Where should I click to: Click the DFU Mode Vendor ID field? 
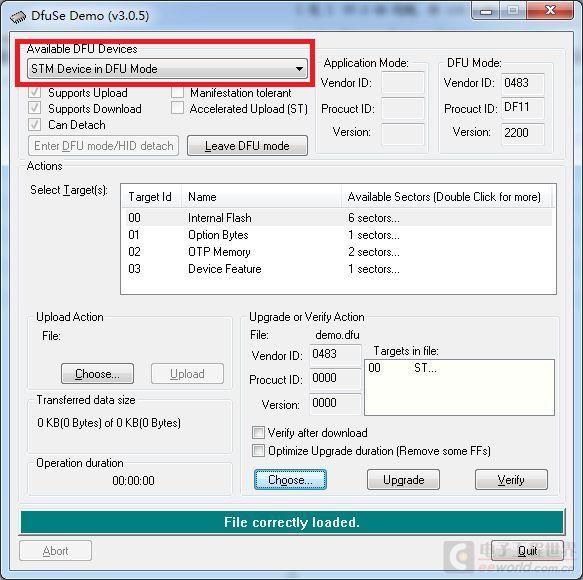click(522, 83)
